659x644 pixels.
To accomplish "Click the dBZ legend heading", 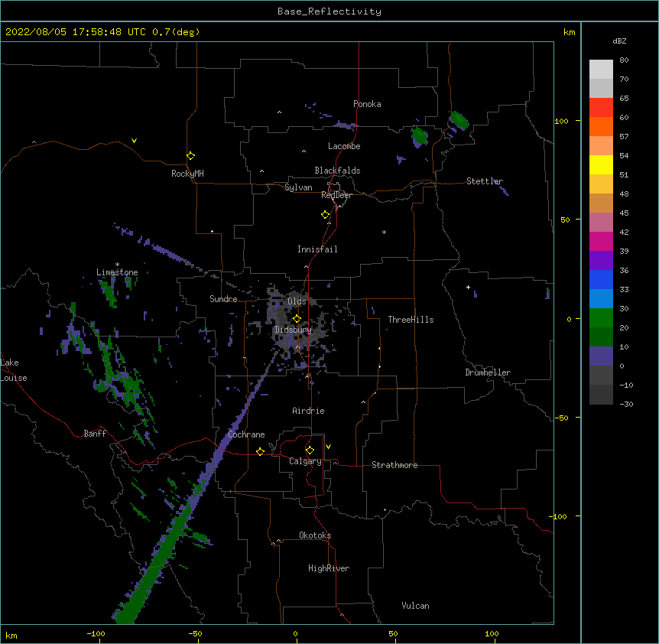I will pos(619,41).
